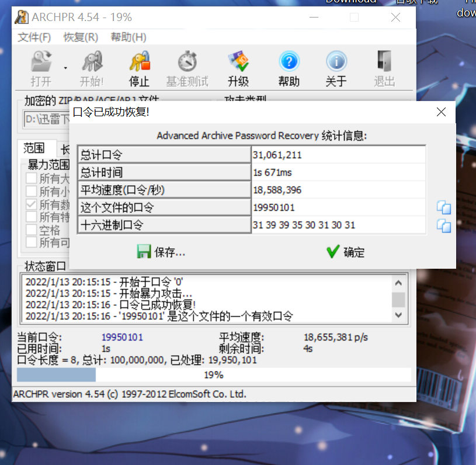Click status log scrollbar up arrow

tap(398, 283)
